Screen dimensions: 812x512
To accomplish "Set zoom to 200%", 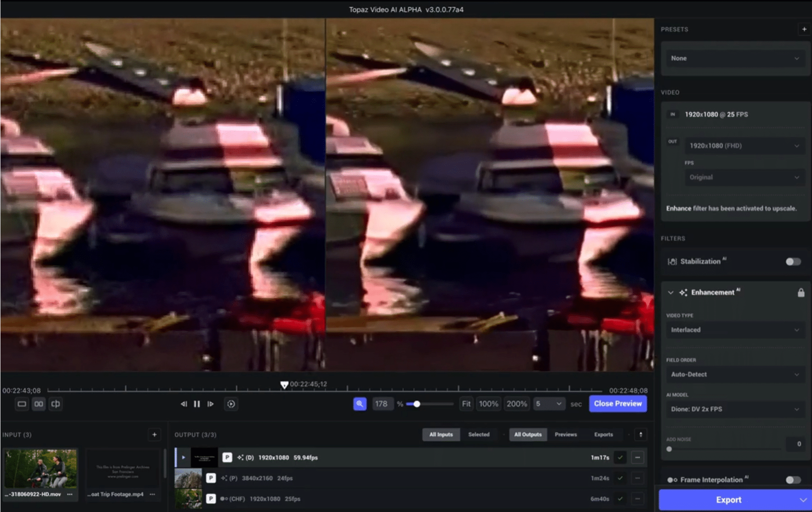I will click(517, 404).
